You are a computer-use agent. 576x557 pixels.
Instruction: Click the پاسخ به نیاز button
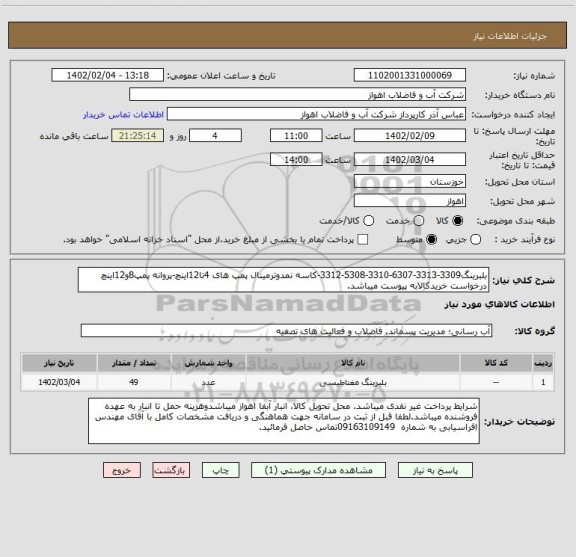click(x=435, y=470)
